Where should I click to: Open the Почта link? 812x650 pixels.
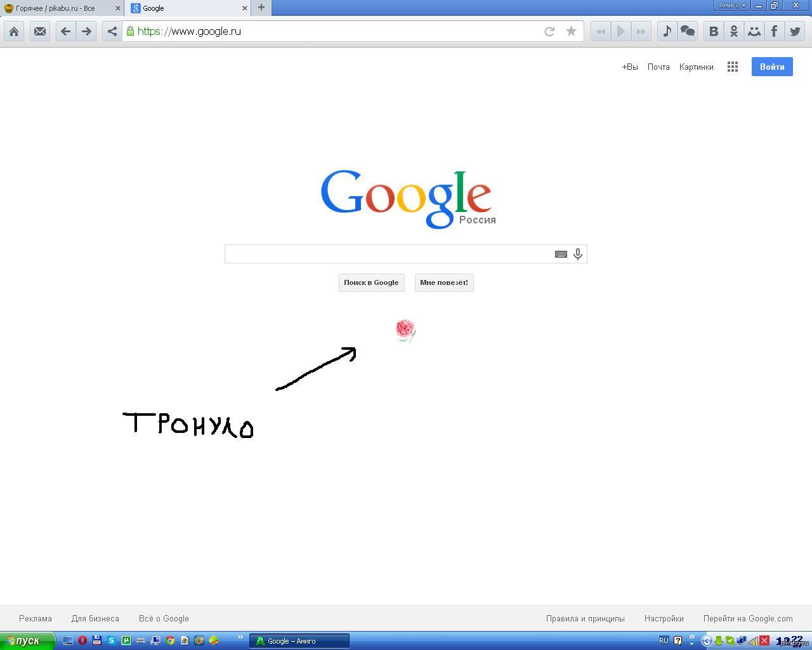(658, 67)
